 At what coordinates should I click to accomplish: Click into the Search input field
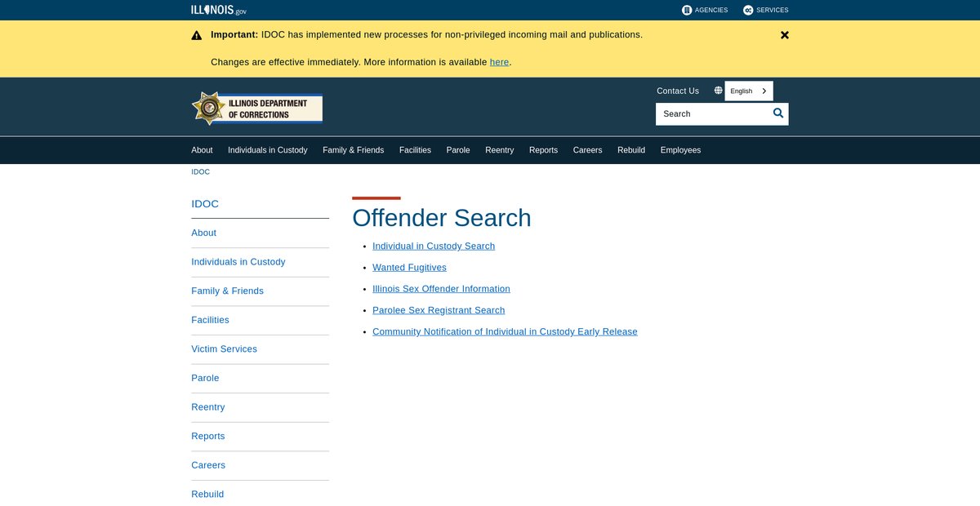click(713, 114)
